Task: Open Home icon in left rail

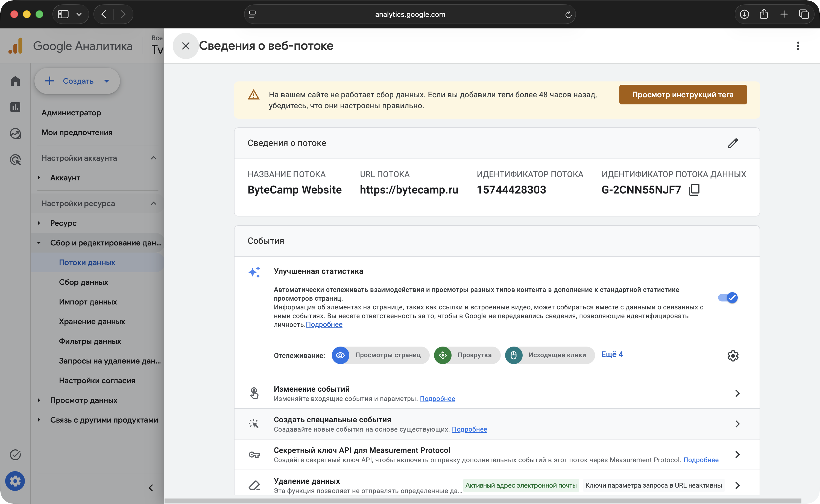Action: pyautogui.click(x=15, y=81)
